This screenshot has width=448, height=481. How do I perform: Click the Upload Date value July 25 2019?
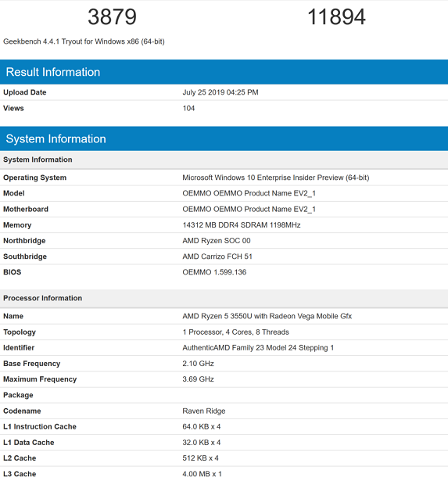220,92
